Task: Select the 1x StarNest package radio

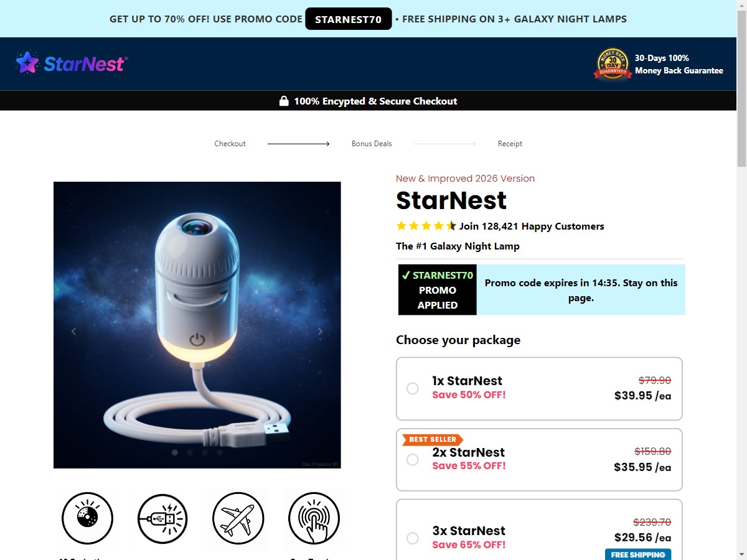Action: 413,388
